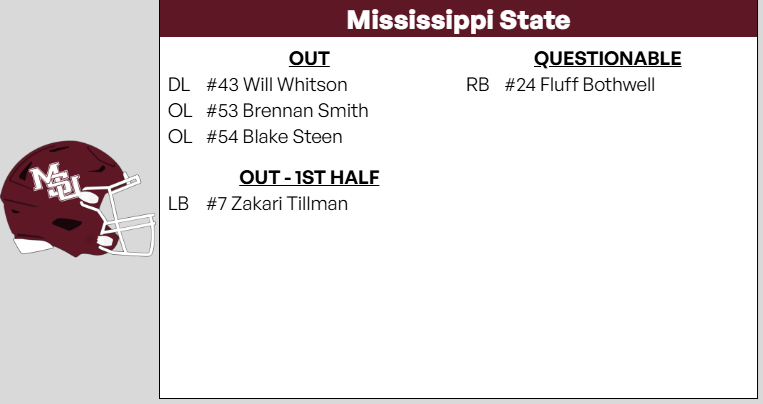Click the OUT section heading
This screenshot has width=763, height=404.
click(x=309, y=59)
